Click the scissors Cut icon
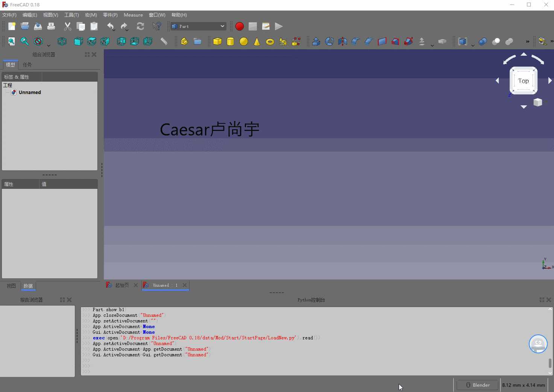 tap(68, 26)
